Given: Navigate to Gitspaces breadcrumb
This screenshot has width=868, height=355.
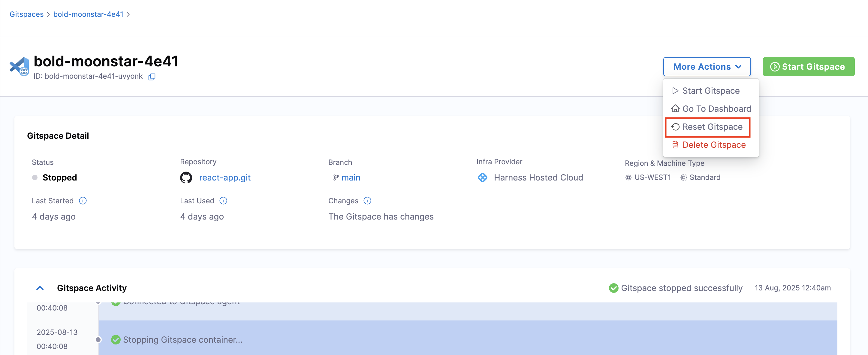Looking at the screenshot, I should coord(27,14).
